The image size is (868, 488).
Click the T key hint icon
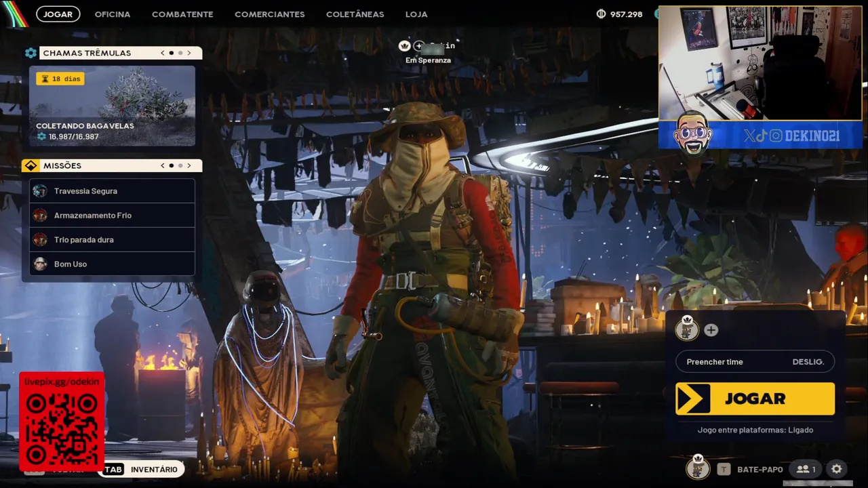724,469
